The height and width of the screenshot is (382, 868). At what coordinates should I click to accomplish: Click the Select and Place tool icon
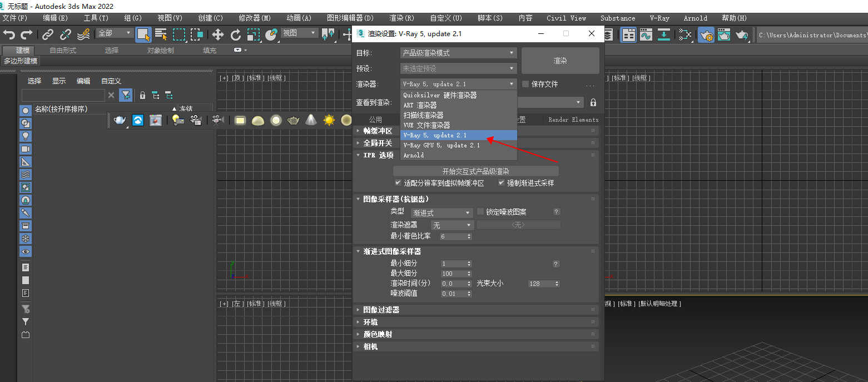point(271,35)
